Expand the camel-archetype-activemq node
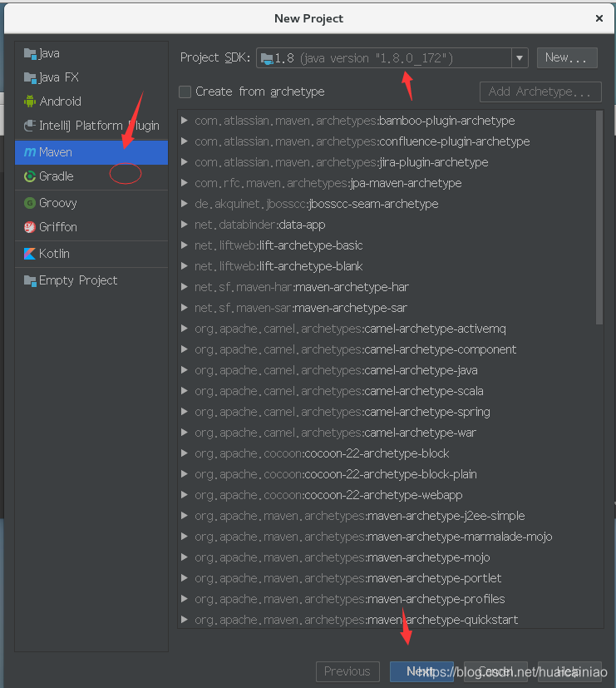The width and height of the screenshot is (616, 688). (x=185, y=329)
